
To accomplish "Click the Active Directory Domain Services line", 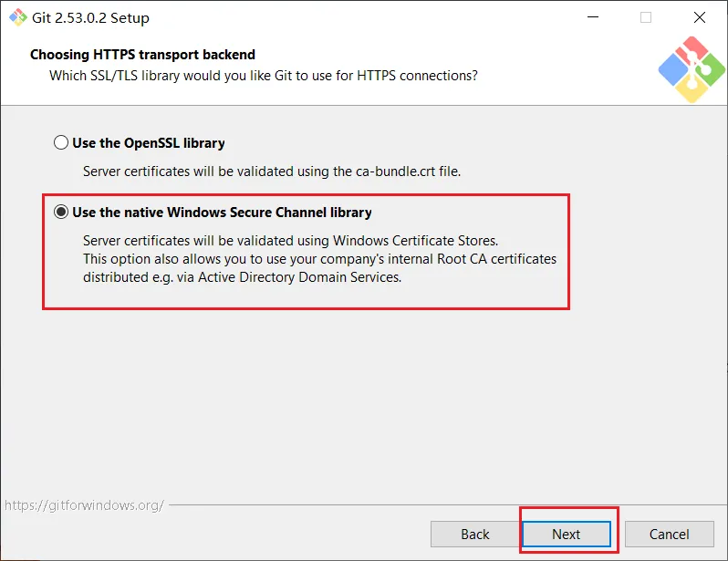I will click(242, 277).
